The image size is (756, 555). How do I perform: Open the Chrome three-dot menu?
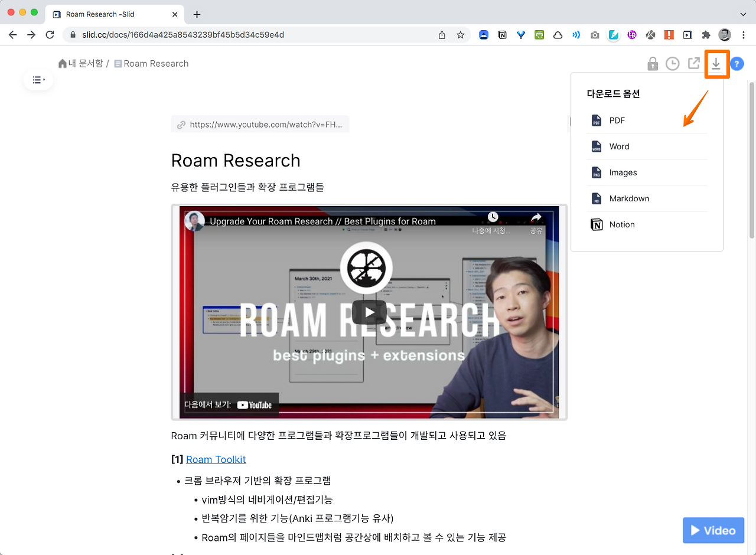tap(743, 35)
